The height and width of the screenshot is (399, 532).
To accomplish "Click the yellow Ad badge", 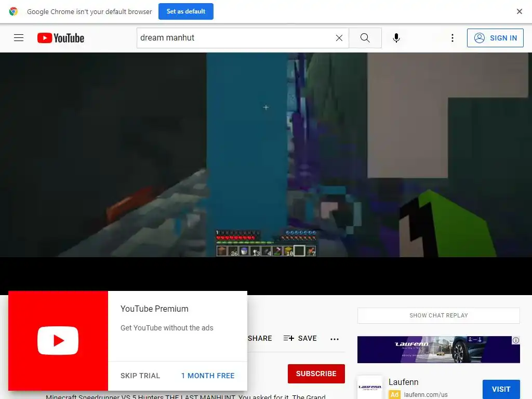I will pyautogui.click(x=395, y=395).
